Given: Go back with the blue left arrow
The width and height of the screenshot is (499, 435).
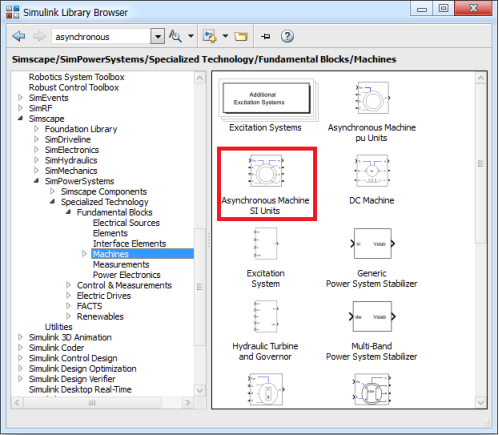Looking at the screenshot, I should click(x=19, y=36).
